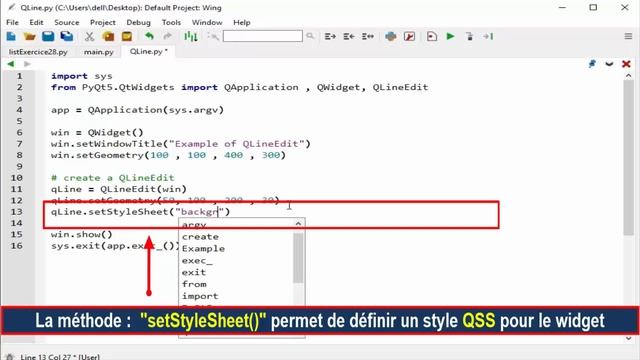This screenshot has width=640, height=360.
Task: Save the current file with the Save icon
Action: pos(48,37)
